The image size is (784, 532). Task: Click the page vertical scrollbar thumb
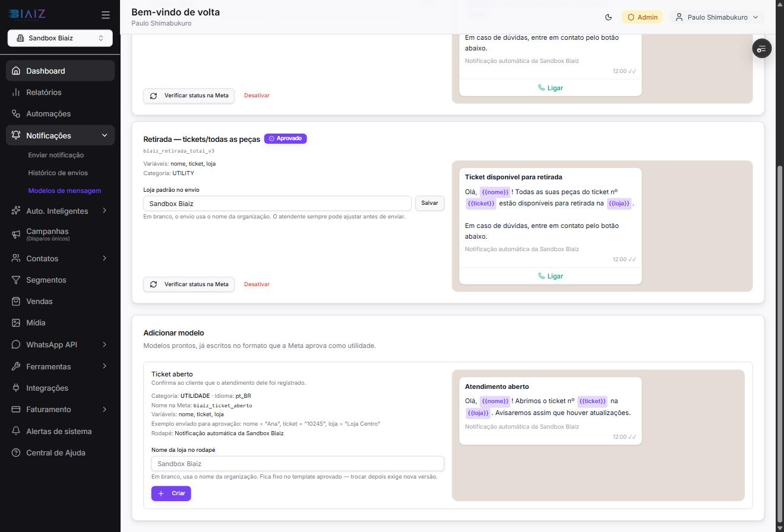780,344
